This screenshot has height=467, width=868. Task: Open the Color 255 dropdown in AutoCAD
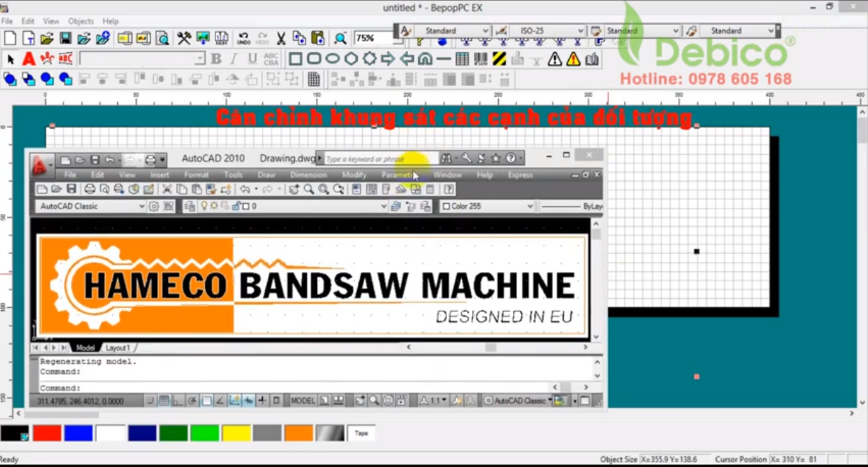(x=531, y=206)
